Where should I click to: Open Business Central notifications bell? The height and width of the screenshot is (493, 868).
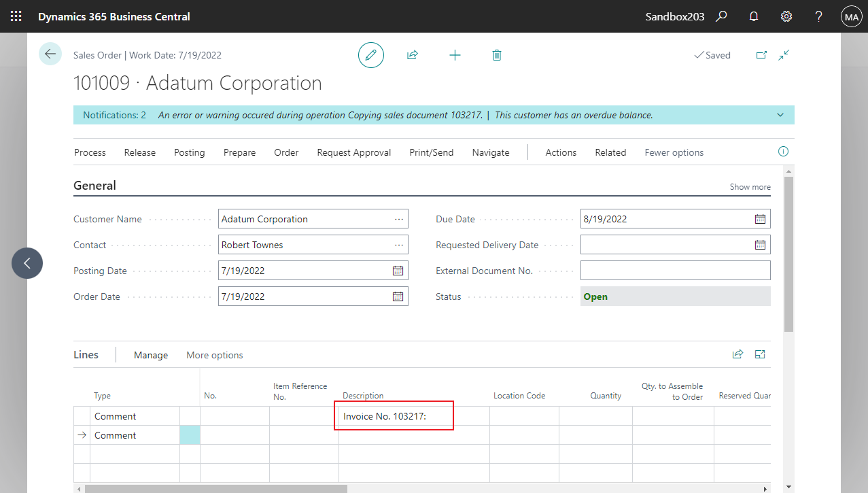pyautogui.click(x=753, y=16)
